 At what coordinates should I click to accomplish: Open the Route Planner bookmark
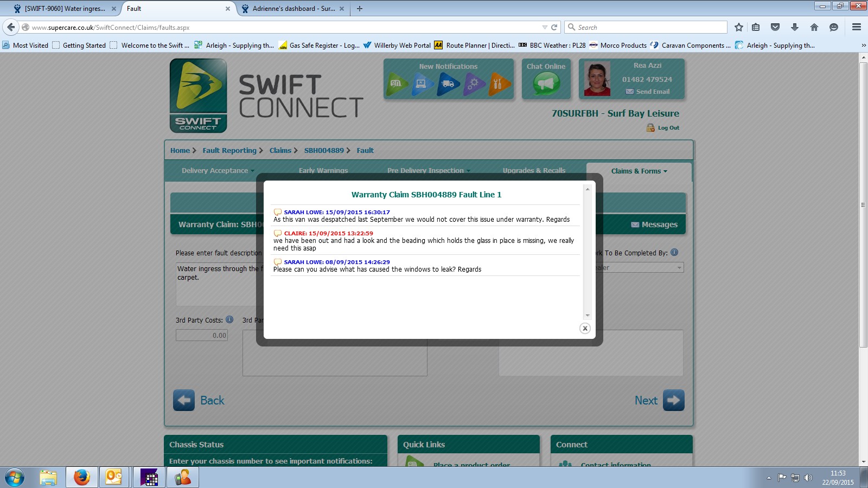[475, 46]
